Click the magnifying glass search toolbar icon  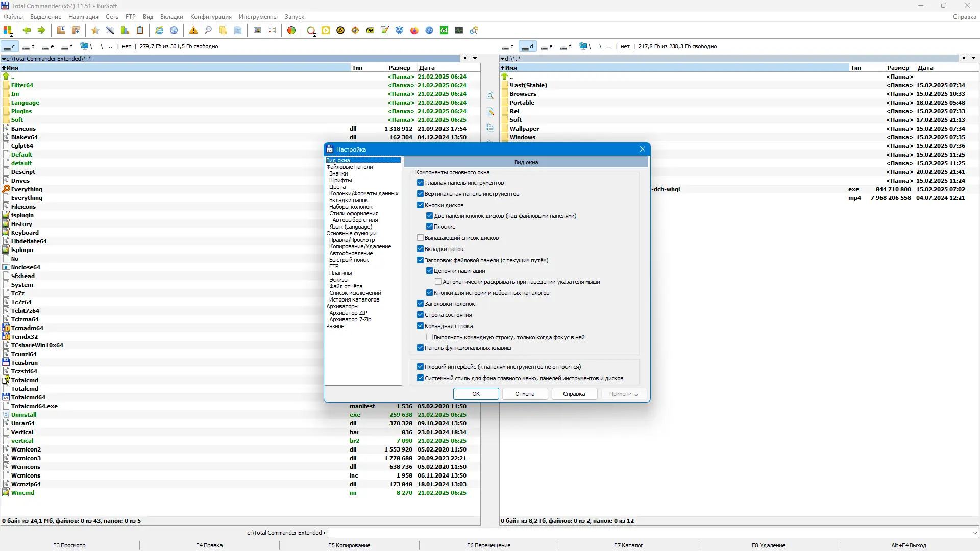pos(208,30)
